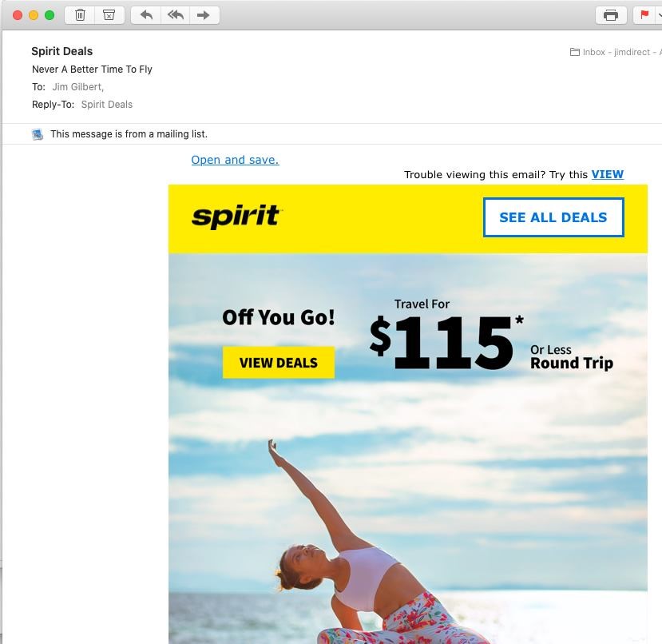This screenshot has width=662, height=644.
Task: Forward the message with the right arrow icon
Action: click(204, 15)
